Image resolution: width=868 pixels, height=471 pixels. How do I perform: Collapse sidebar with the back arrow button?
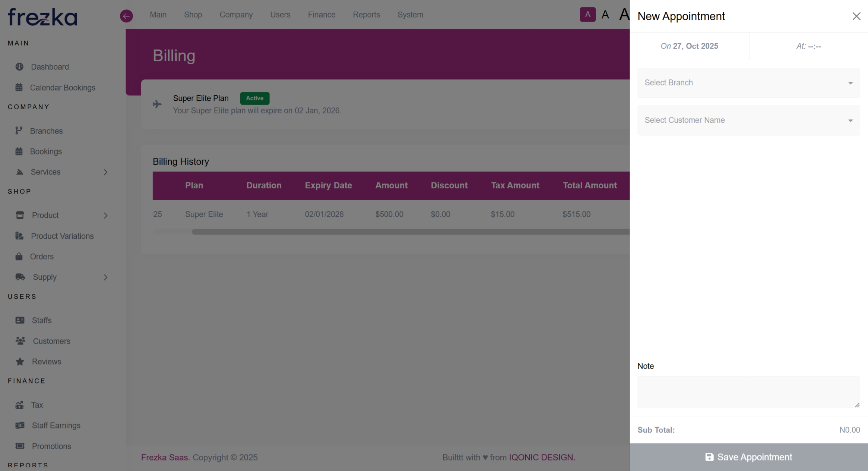point(126,16)
